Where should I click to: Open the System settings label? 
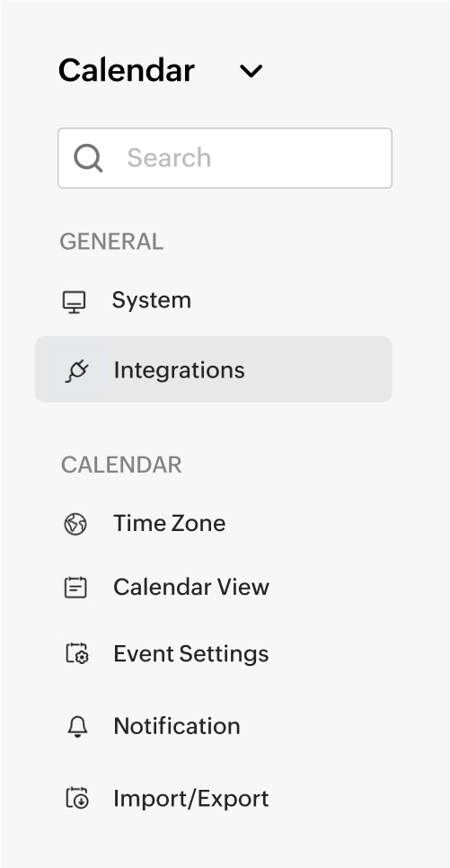click(x=152, y=300)
